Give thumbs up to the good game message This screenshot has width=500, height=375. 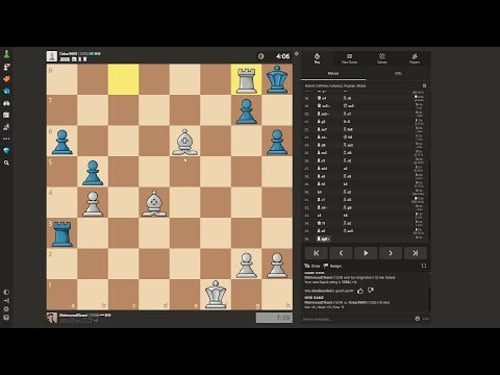pos(360,291)
